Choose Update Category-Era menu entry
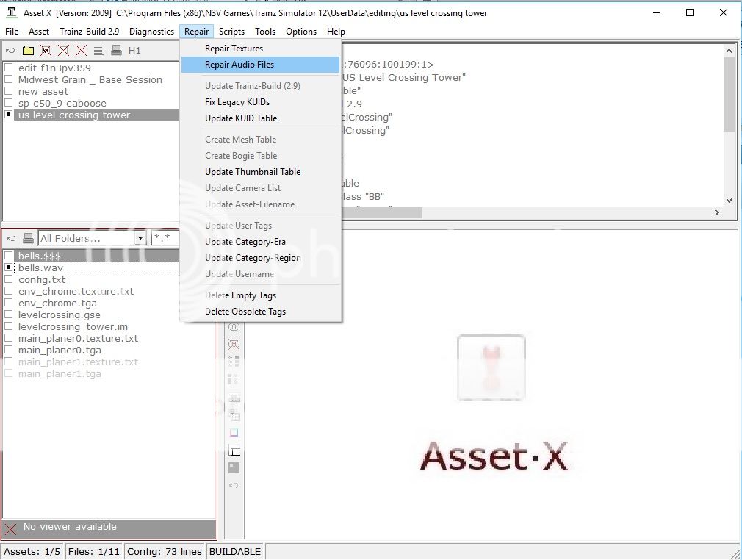Viewport: 742px width, 560px height. coord(260,242)
